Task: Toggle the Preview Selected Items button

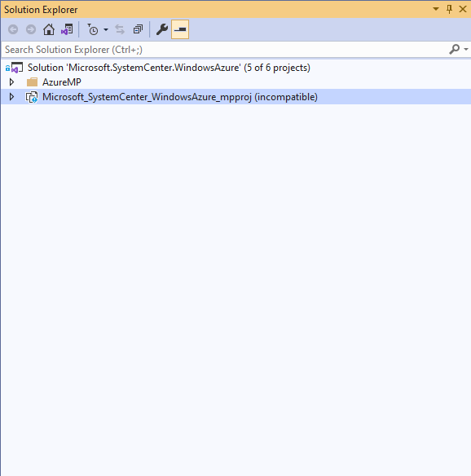Action: [x=180, y=29]
